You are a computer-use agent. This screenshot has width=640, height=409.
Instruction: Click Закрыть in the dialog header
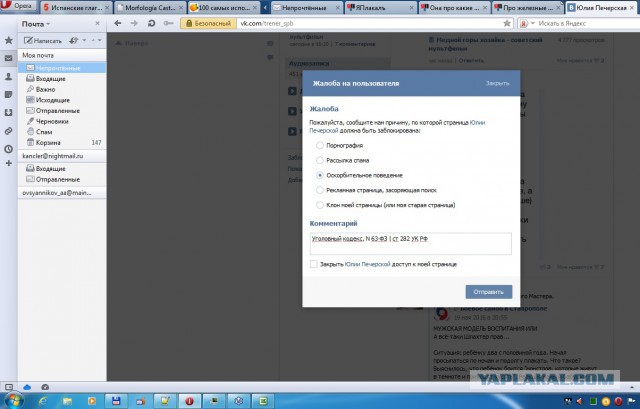click(x=498, y=83)
